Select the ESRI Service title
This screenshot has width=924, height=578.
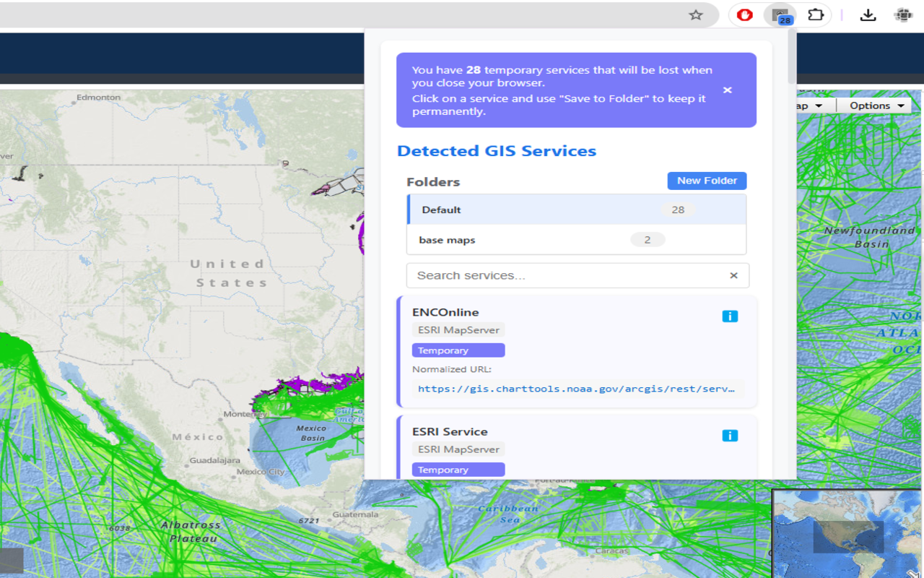click(x=450, y=431)
